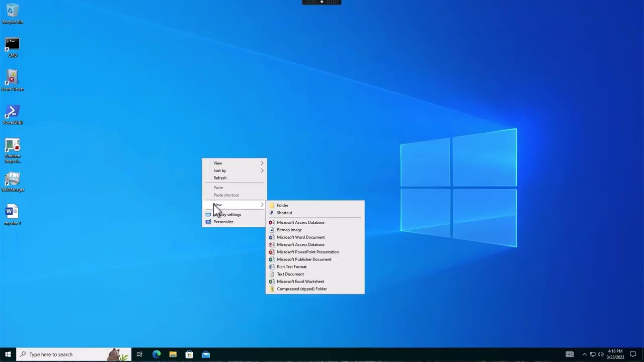Launch Microsoft Edge from the taskbar
This screenshot has width=644, height=362.
click(156, 354)
